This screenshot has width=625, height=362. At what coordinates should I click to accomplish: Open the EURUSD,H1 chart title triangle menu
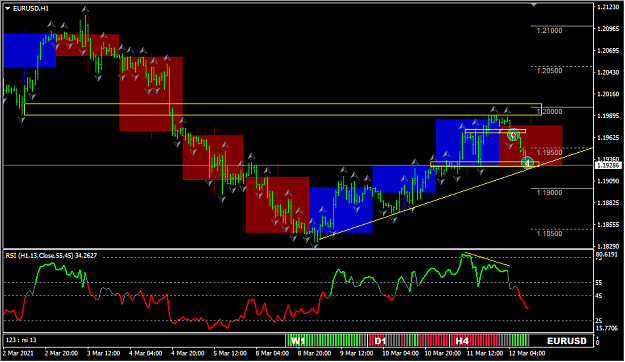click(x=8, y=8)
